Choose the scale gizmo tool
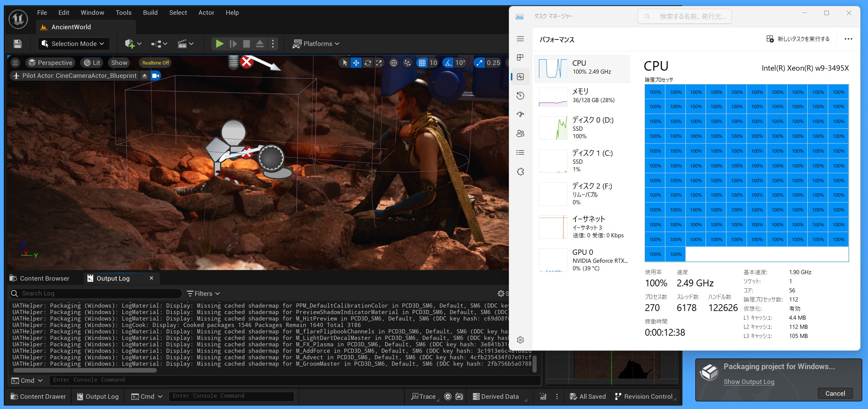 (379, 63)
